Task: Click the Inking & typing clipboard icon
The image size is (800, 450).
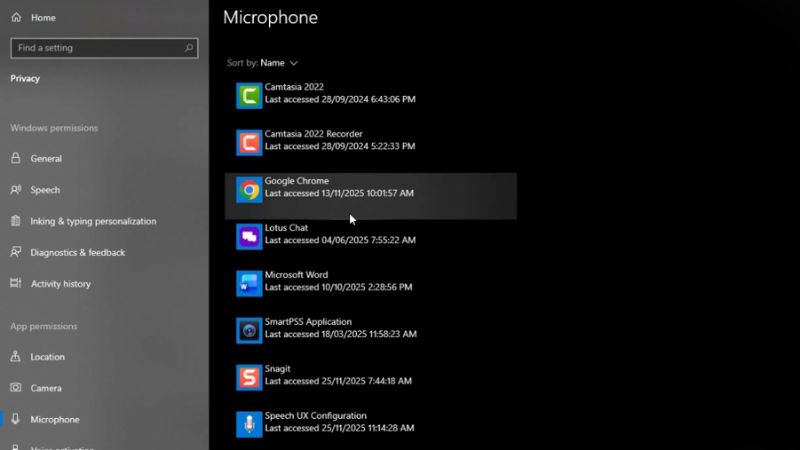Action: (x=16, y=221)
